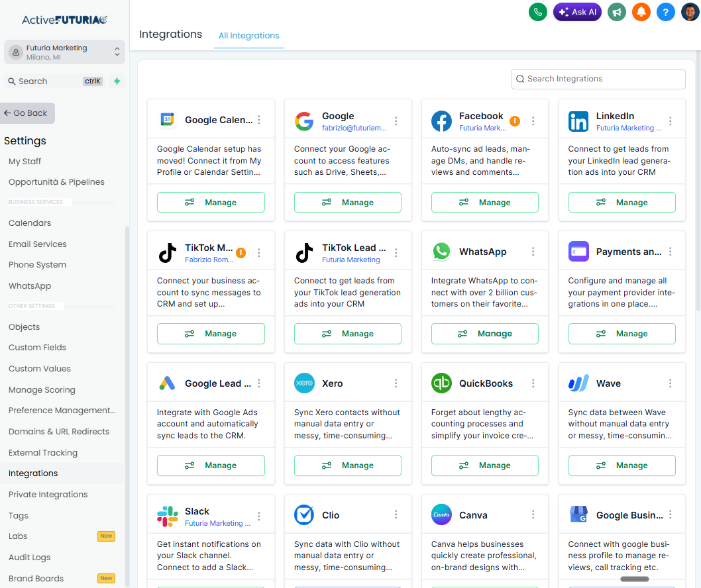The width and height of the screenshot is (701, 588).
Task: Open the three-dot menu on QuickBooks card
Action: (x=533, y=383)
